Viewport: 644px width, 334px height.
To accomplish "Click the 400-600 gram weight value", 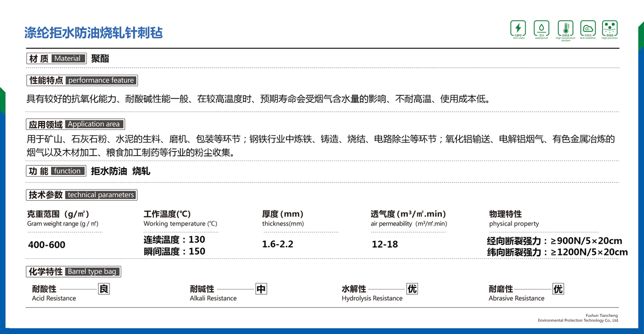I will (x=46, y=245).
